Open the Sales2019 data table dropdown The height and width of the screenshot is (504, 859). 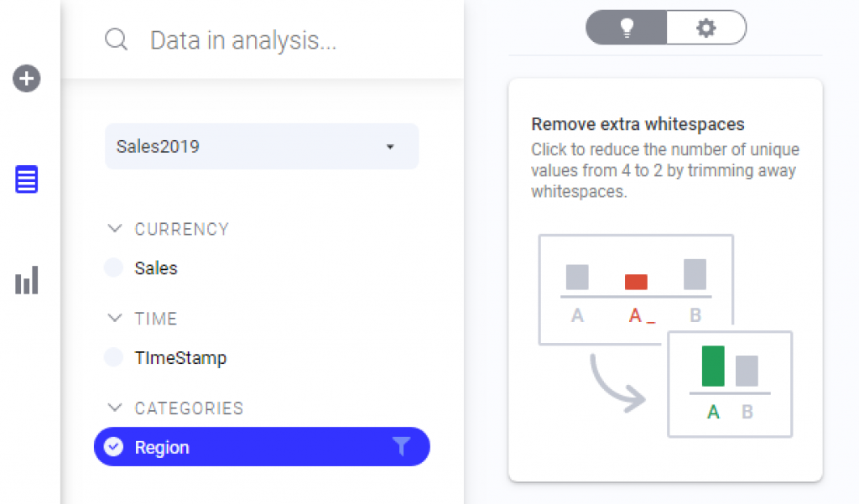tap(262, 146)
